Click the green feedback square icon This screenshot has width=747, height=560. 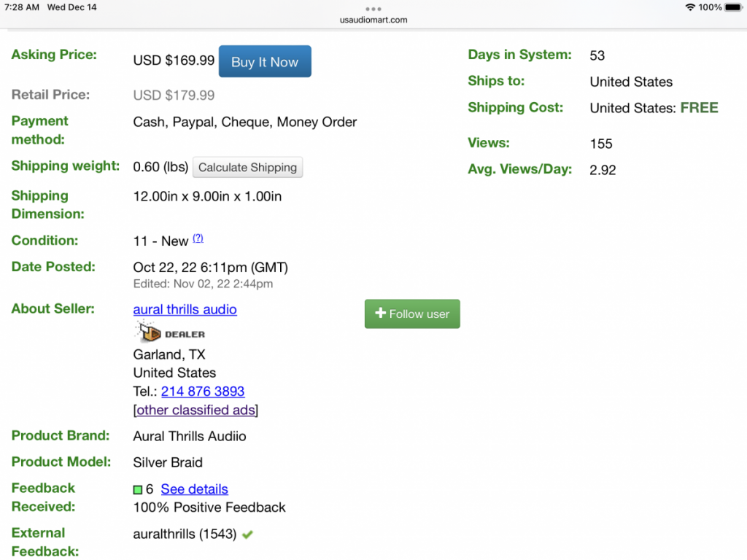pos(138,489)
